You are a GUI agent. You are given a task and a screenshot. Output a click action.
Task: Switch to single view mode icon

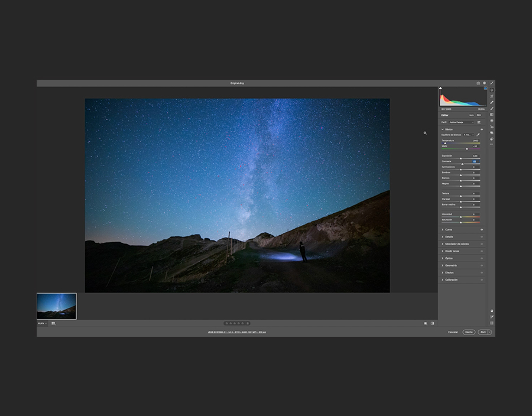click(x=426, y=323)
